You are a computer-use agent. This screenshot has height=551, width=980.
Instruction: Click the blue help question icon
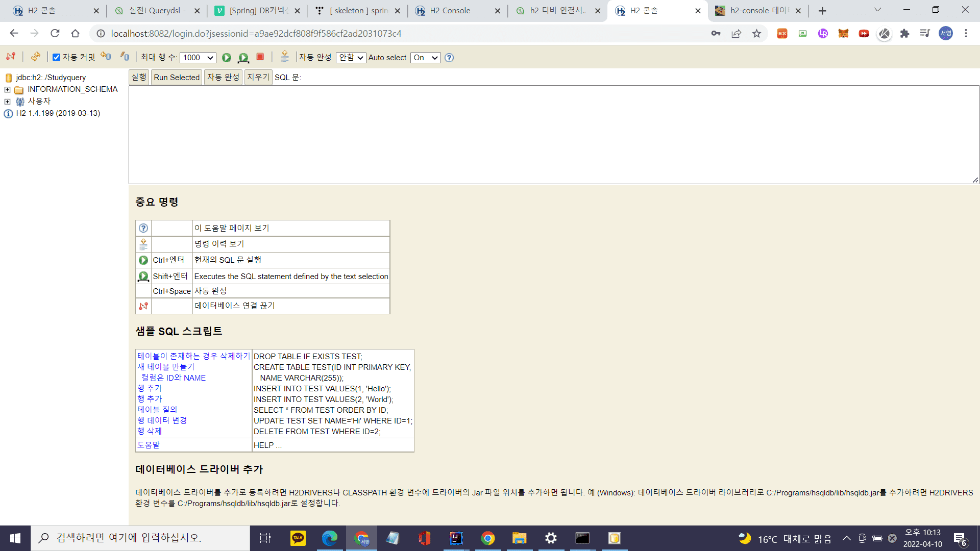[x=449, y=58]
